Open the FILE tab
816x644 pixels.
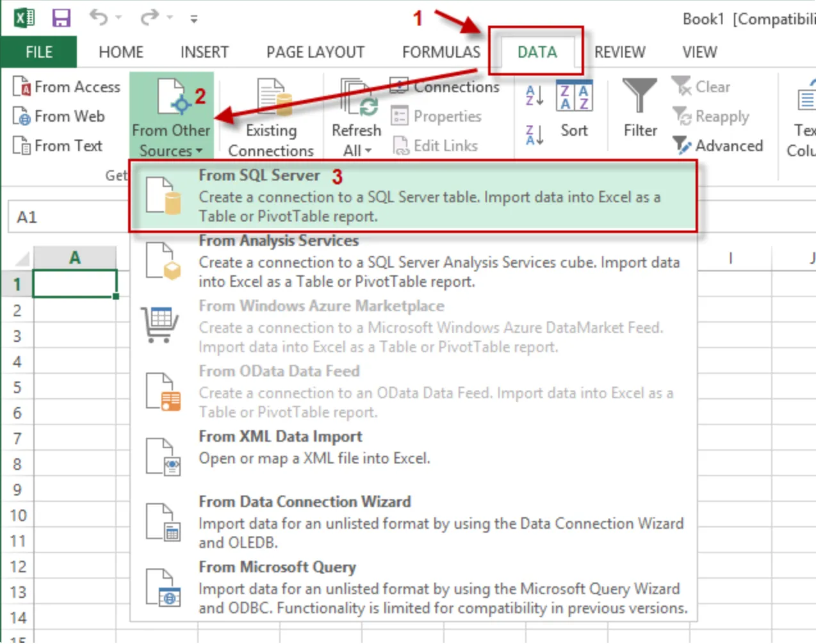(x=39, y=52)
